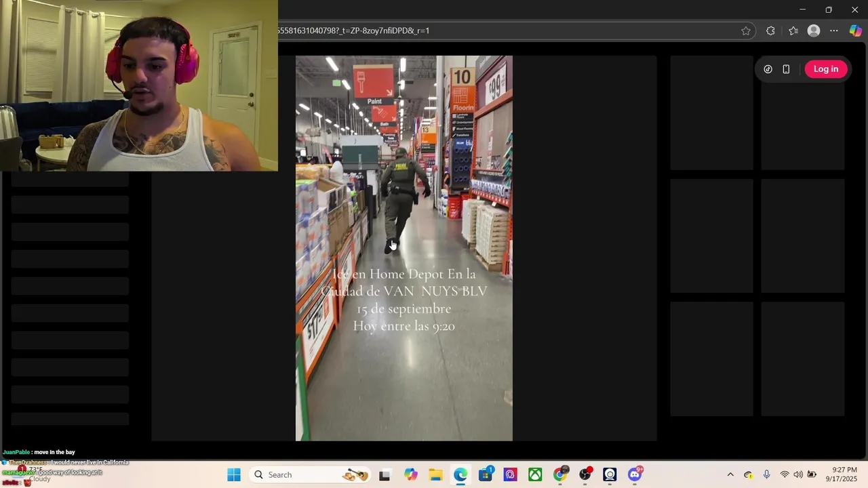Viewport: 868px width, 488px height.
Task: Click the tray icon right of the hidden-icons arrow
Action: (749, 475)
